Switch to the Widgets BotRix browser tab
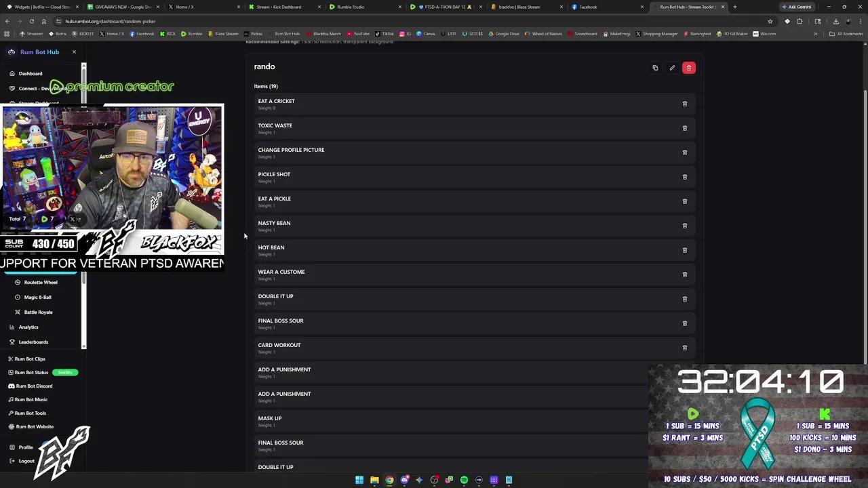Image resolution: width=868 pixels, height=488 pixels. click(x=41, y=7)
